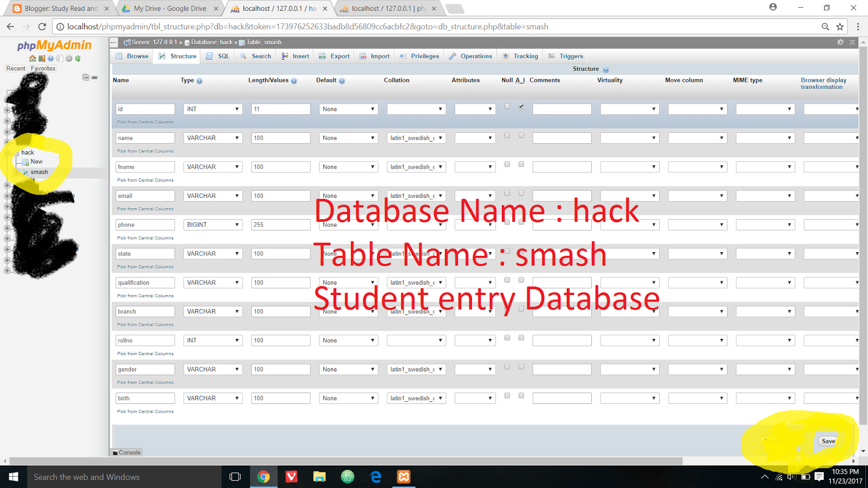The width and height of the screenshot is (868, 488).
Task: Open Attributes dropdown for id column
Action: point(475,109)
